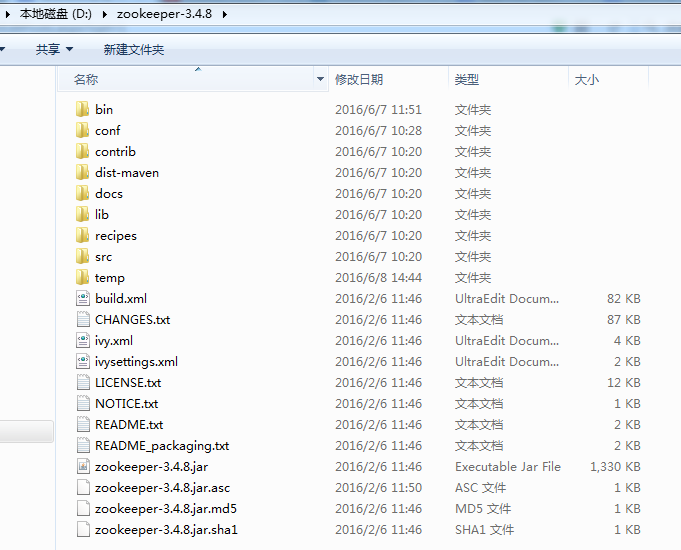
Task: Click the zookeeper-3.4.8.jar.sha1 file icon
Action: (x=83, y=529)
